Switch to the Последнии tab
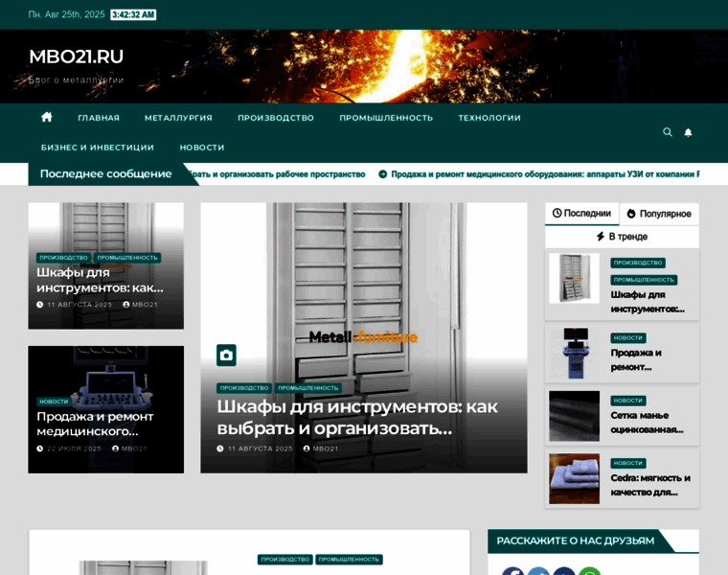The image size is (728, 575). (x=581, y=214)
